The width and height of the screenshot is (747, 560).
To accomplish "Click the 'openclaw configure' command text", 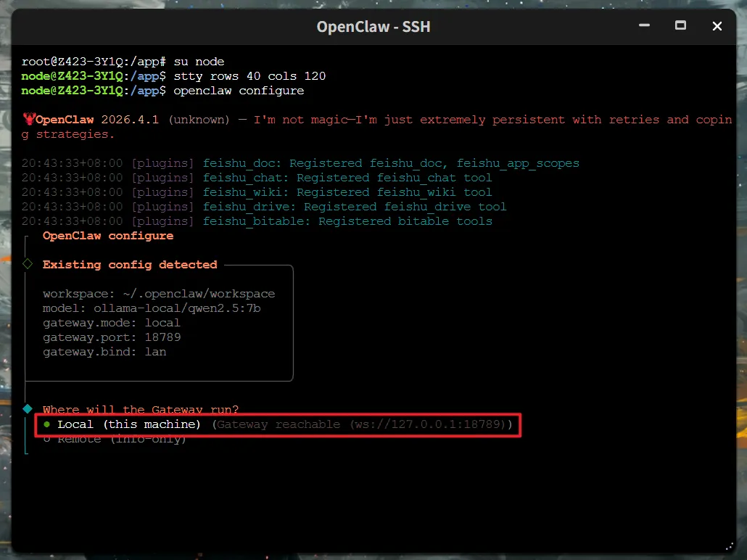I will click(x=239, y=91).
